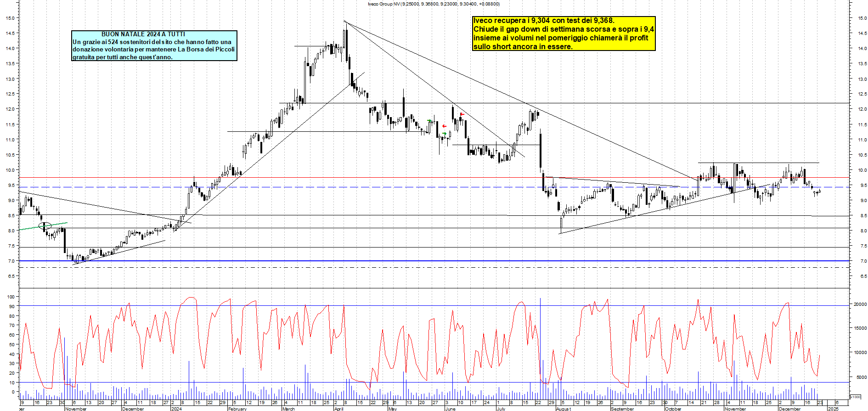Image resolution: width=868 pixels, height=411 pixels.
Task: Click the August month label
Action: [x=564, y=409]
